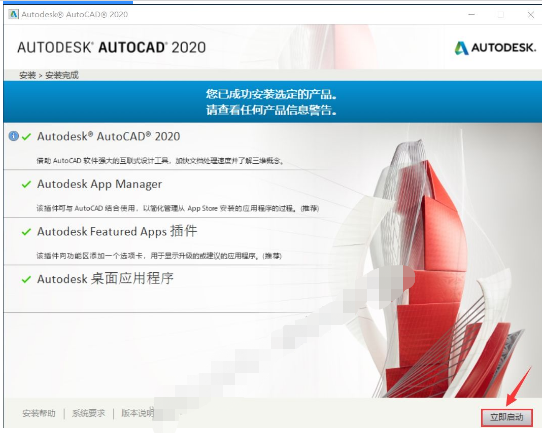The image size is (542, 436).
Task: Click the checkmark beside Autodesk Featured Apps 插件
Action: pyautogui.click(x=26, y=232)
